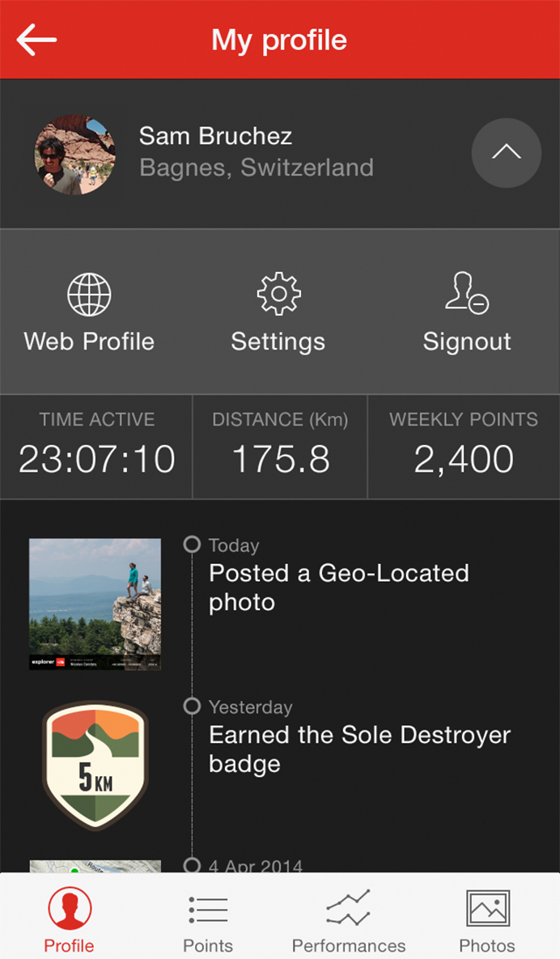View the Geo-Located photo thumbnail
560x959 pixels.
tap(95, 605)
